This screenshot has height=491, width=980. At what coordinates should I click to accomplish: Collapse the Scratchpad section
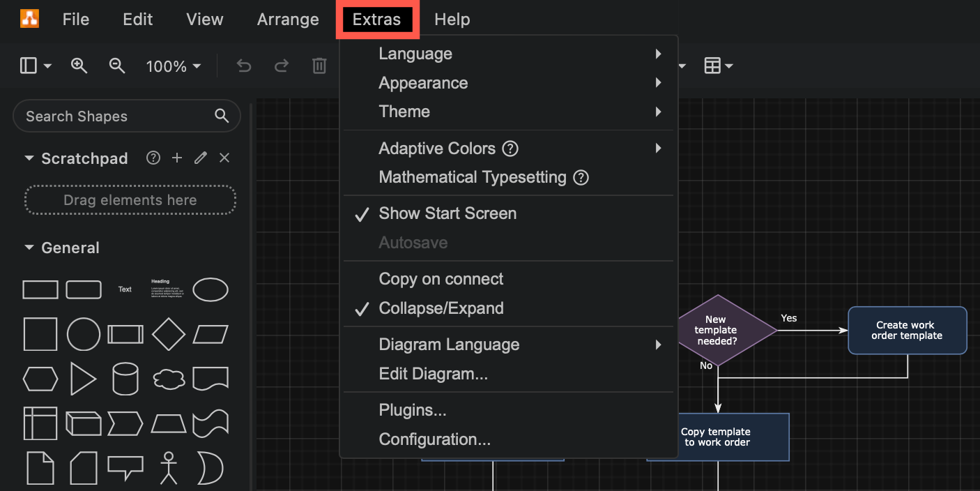[x=29, y=158]
